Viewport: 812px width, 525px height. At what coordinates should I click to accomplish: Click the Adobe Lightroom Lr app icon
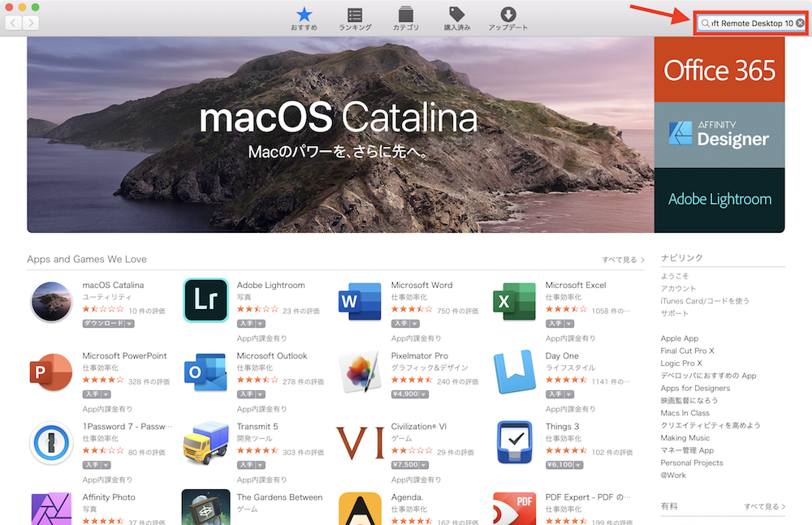pos(205,300)
